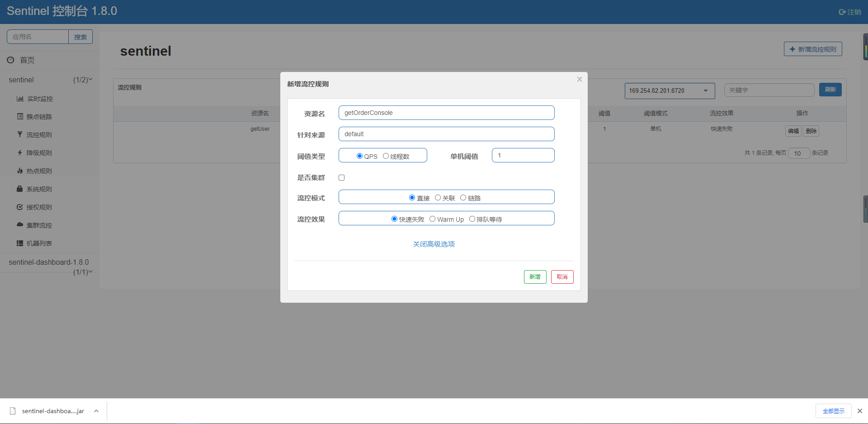Click the green 新增 button in dialog
This screenshot has width=868, height=424.
click(535, 277)
